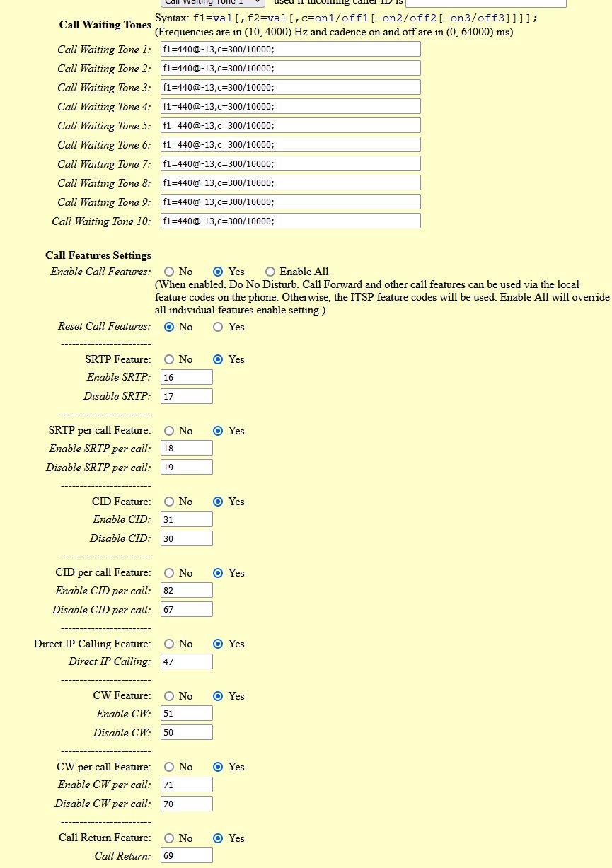Image resolution: width=612 pixels, height=868 pixels.
Task: Select Yes for CW Feature
Action: 219,696
